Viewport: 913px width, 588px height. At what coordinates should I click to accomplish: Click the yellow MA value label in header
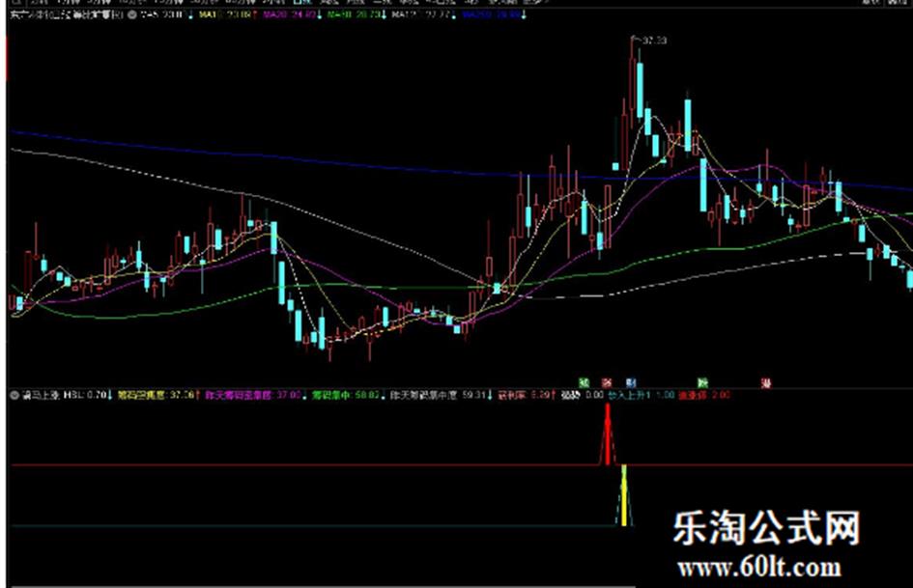click(225, 14)
